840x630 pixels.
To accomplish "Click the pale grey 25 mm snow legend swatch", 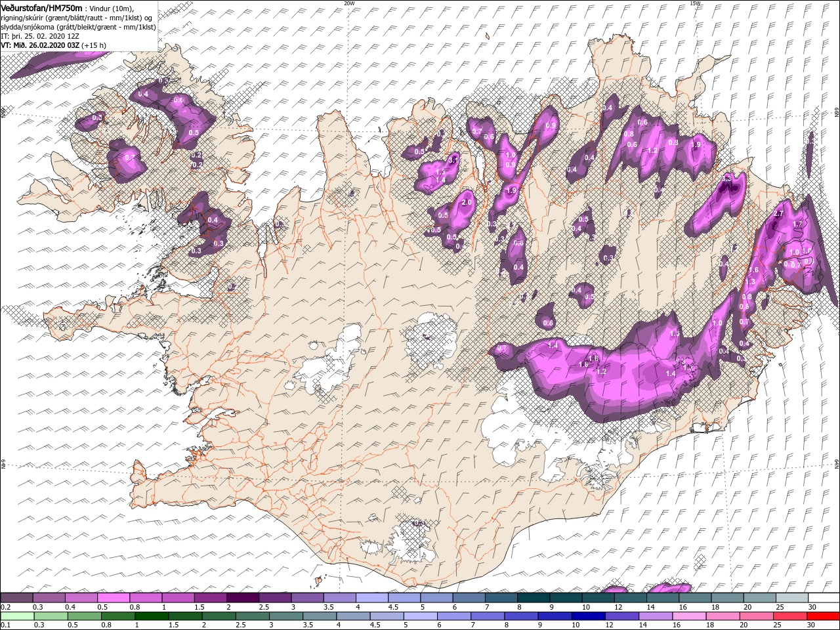I will 791,597.
